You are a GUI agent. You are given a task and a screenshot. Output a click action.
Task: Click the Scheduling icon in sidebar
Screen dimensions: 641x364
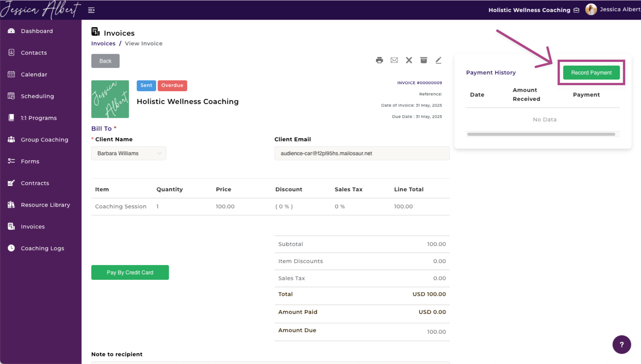[11, 96]
